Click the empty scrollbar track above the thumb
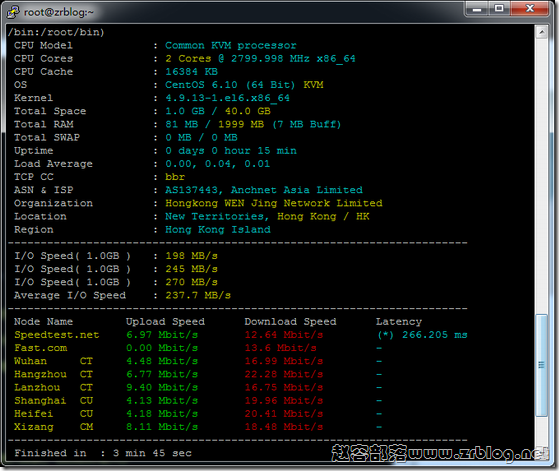 (x=542, y=176)
